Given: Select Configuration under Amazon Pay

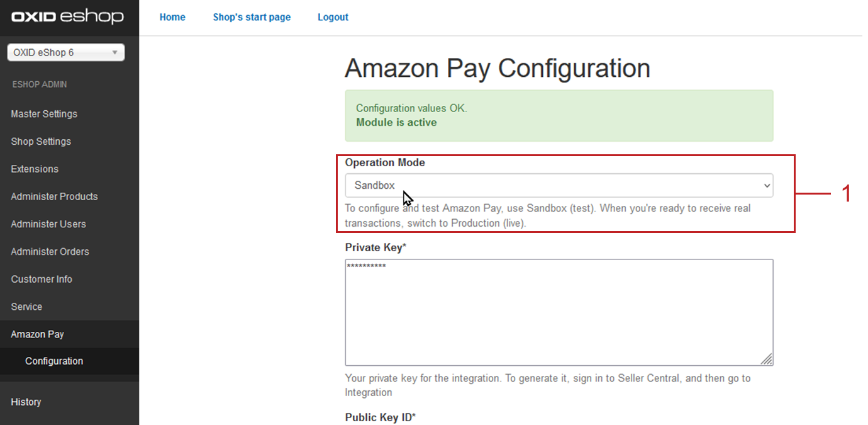Looking at the screenshot, I should (54, 361).
